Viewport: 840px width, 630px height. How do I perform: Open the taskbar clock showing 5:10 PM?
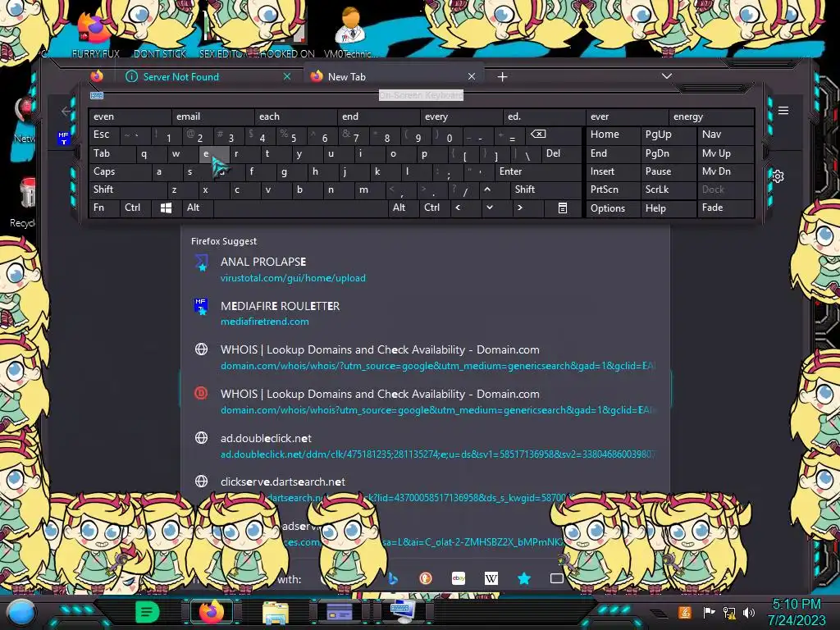(x=797, y=612)
